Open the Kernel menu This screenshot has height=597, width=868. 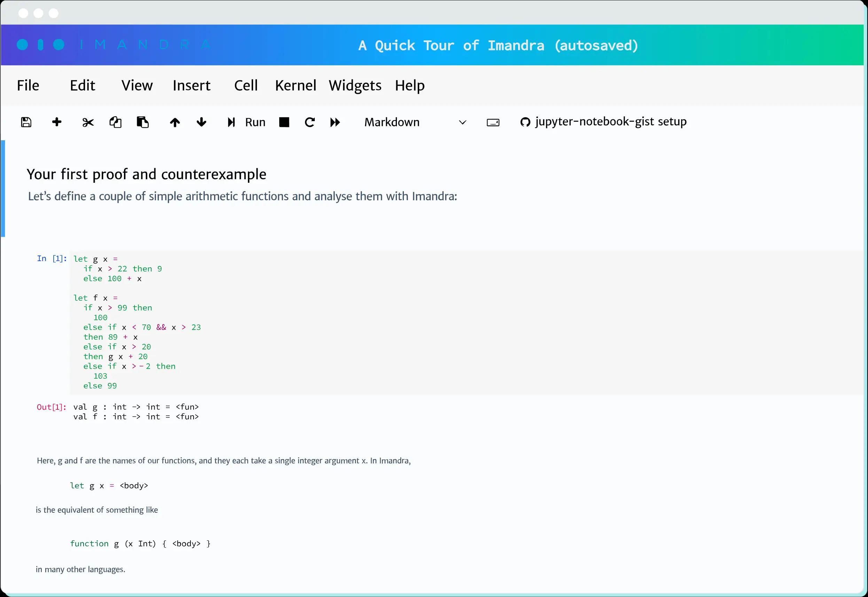click(x=296, y=85)
